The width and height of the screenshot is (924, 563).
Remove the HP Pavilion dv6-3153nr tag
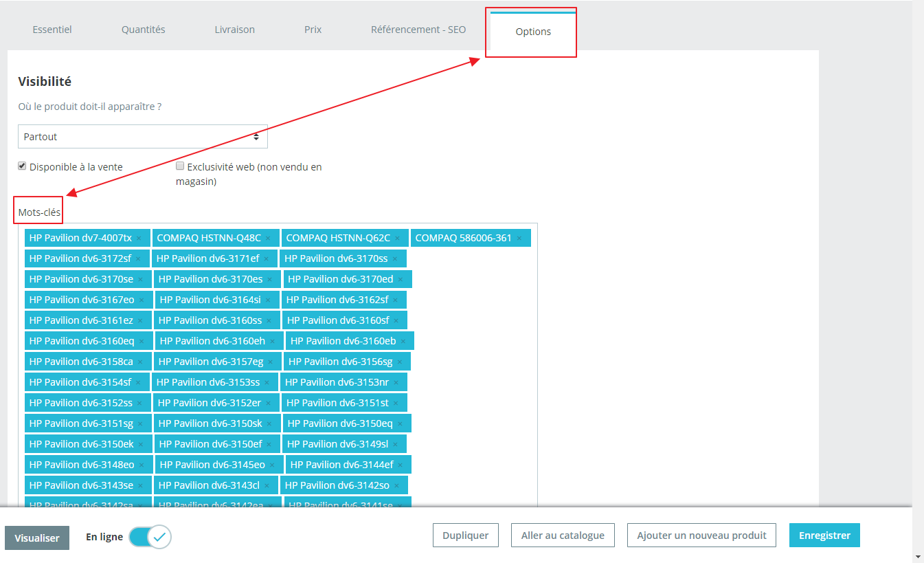[x=396, y=383]
